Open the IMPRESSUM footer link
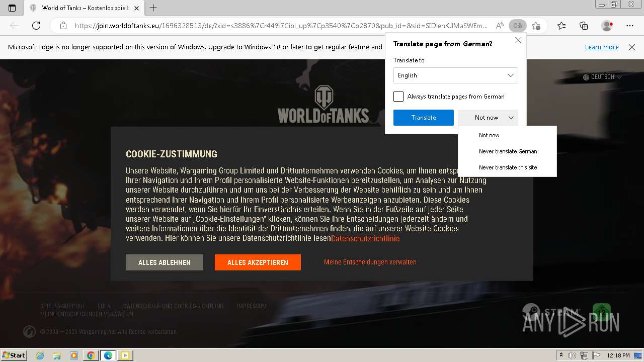Viewport: 644px width, 362px height. [x=252, y=306]
